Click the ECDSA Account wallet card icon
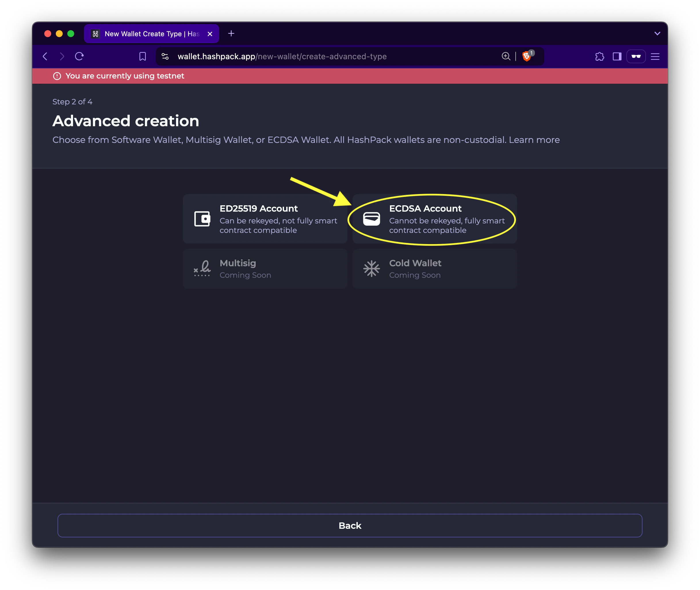 (x=371, y=219)
